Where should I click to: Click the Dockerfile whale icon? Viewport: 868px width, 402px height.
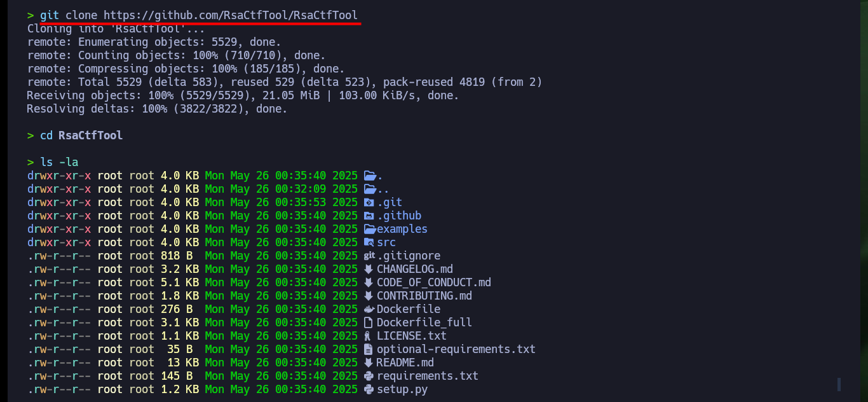point(369,309)
